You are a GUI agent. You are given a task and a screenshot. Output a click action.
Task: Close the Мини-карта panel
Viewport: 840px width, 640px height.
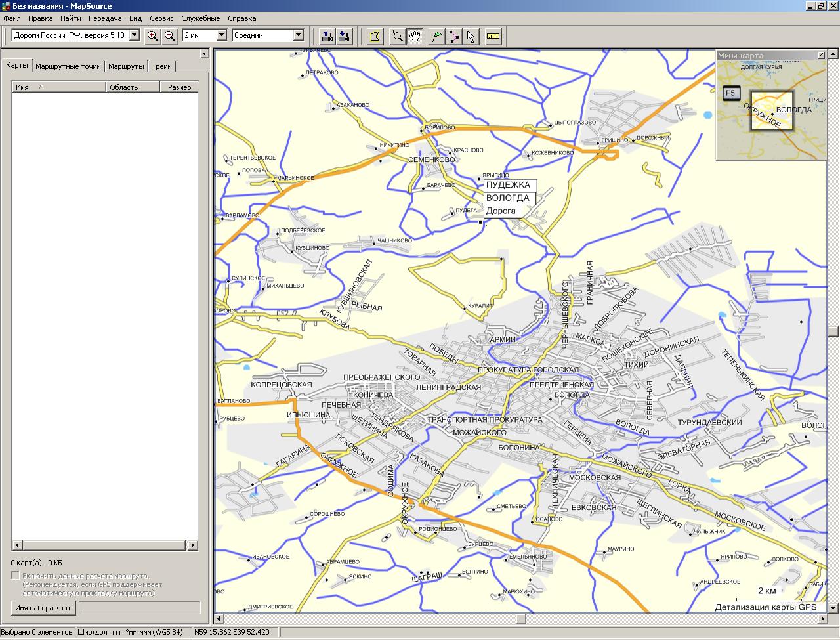pos(821,56)
